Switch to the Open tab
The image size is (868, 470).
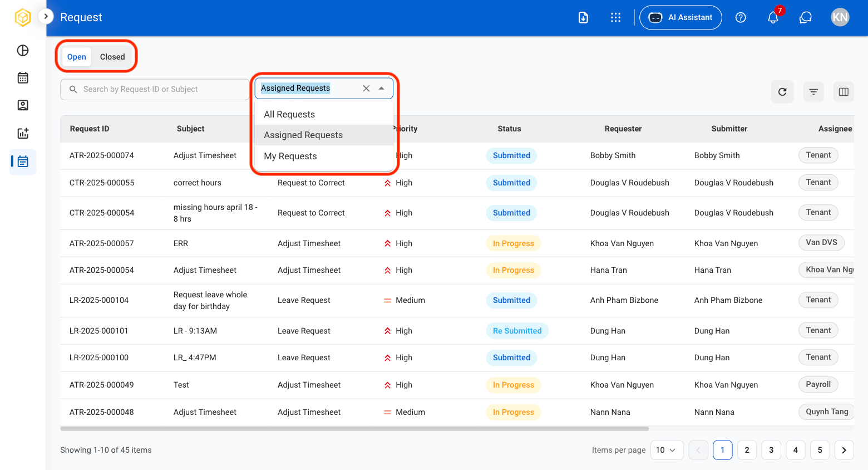click(x=77, y=57)
